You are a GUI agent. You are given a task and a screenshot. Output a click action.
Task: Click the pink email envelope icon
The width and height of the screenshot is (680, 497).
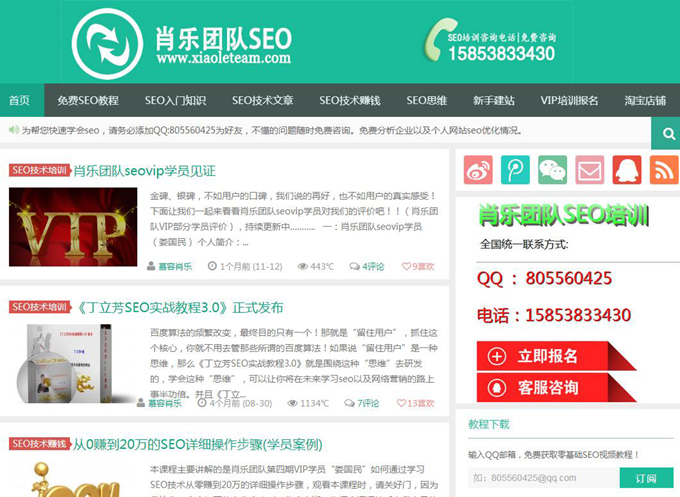coord(590,170)
